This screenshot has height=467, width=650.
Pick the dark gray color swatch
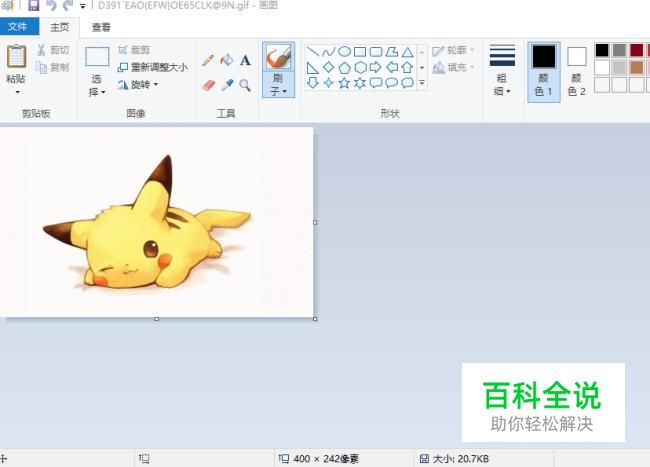(x=619, y=50)
